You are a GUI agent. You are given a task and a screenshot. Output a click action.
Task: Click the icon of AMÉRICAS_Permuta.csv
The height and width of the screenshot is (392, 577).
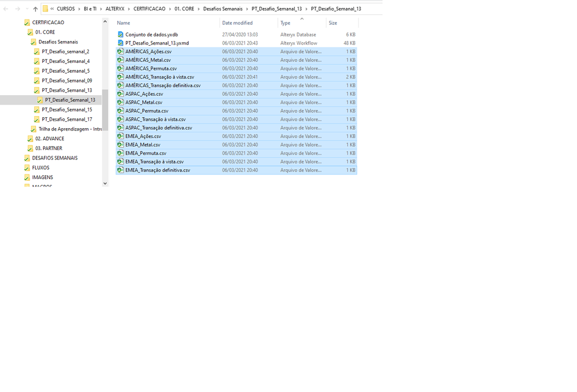(120, 68)
